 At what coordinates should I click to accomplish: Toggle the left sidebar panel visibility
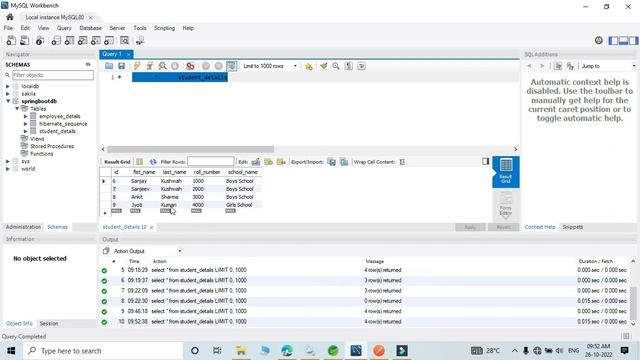[613, 40]
